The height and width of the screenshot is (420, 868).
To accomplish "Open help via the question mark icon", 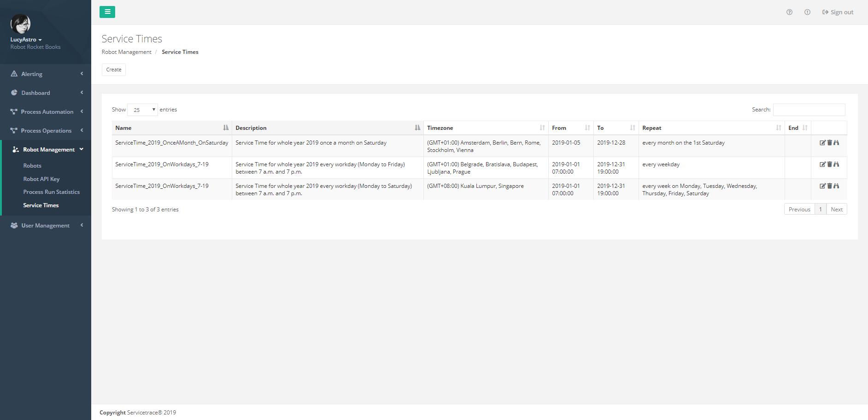I will point(789,12).
